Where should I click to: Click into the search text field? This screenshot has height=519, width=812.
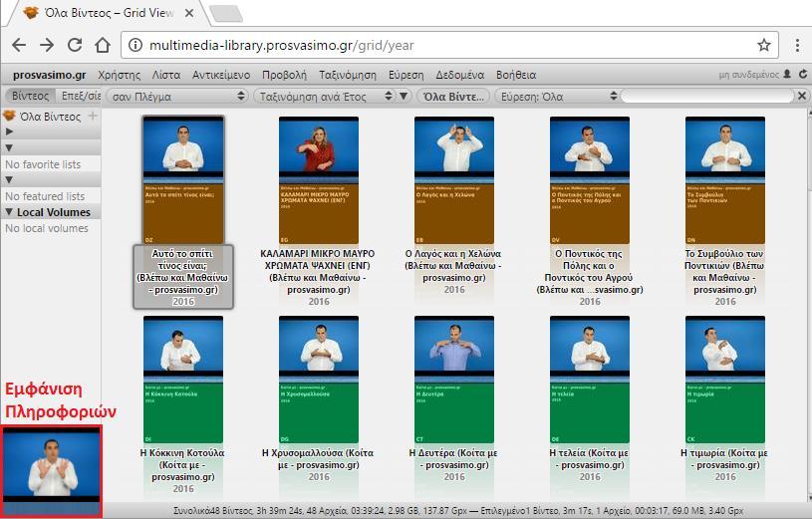click(x=706, y=96)
